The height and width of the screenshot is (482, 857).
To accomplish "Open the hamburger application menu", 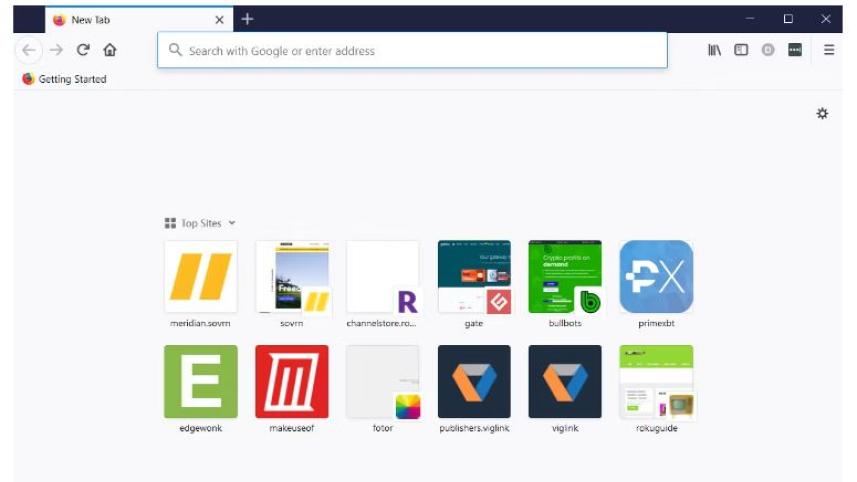I will click(x=829, y=50).
